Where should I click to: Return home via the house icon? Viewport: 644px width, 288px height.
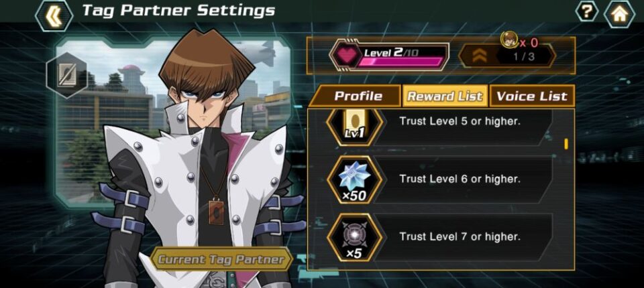coord(619,13)
